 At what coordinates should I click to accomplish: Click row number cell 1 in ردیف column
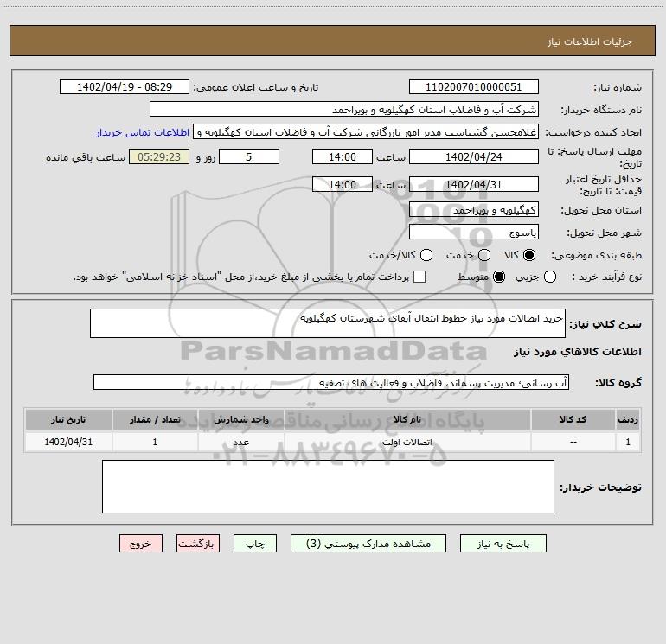[628, 442]
